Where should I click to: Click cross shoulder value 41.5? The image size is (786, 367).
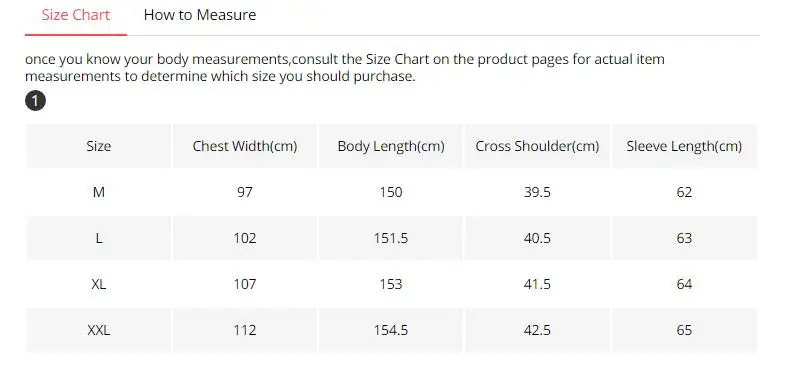pos(537,284)
